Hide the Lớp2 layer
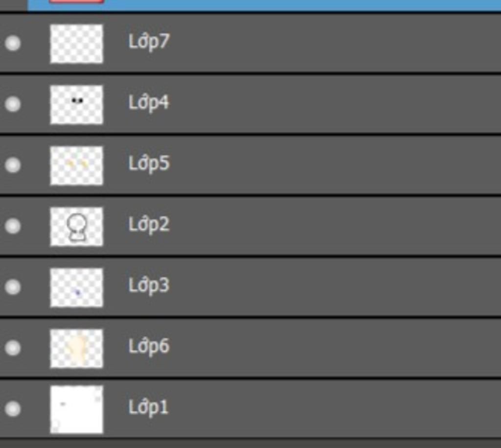The height and width of the screenshot is (448, 501). point(13,226)
